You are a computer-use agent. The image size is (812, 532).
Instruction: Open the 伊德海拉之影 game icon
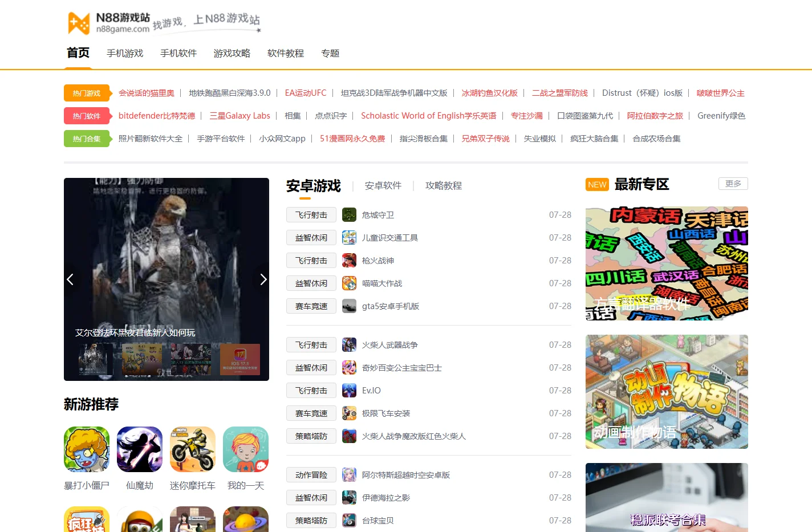pyautogui.click(x=349, y=498)
